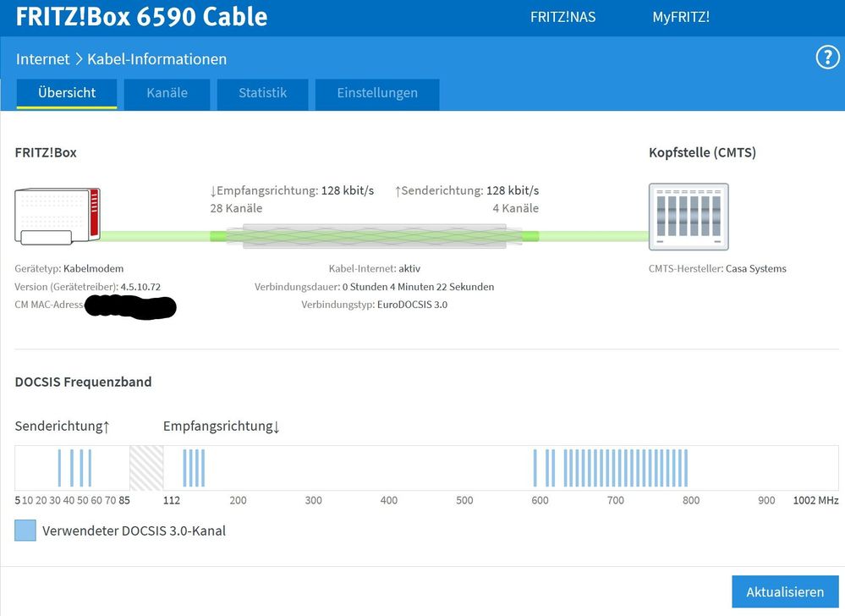Click the Aktualisieren button
Image resolution: width=845 pixels, height=616 pixels.
785,591
